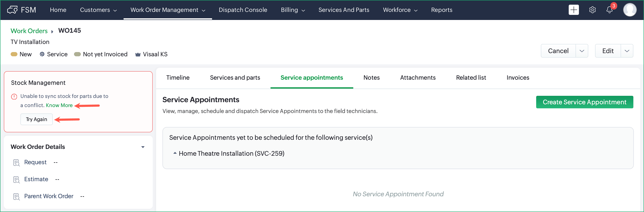Click the Know More link
The width and height of the screenshot is (644, 212).
pyautogui.click(x=59, y=105)
